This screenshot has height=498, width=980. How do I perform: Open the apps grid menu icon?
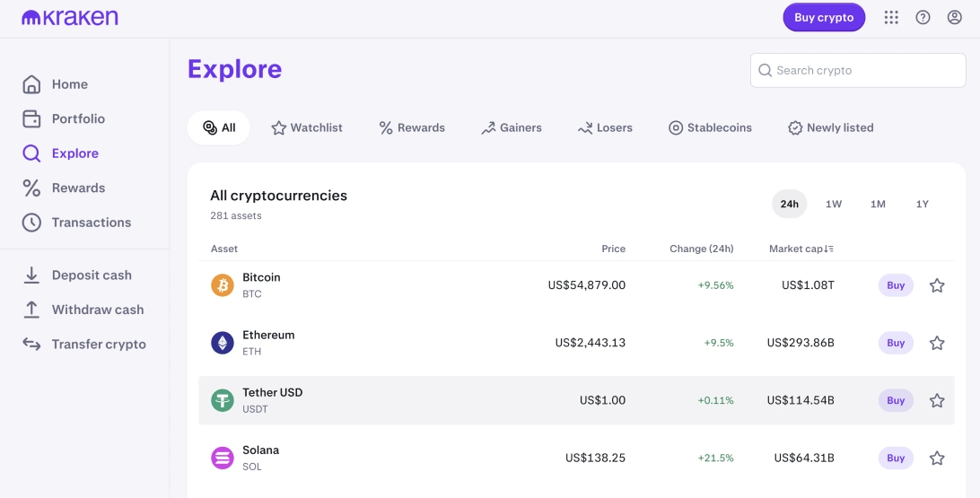pos(891,17)
